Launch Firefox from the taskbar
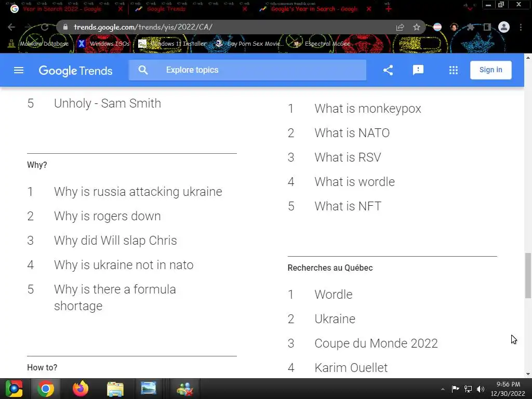This screenshot has height=399, width=532. pyautogui.click(x=81, y=389)
